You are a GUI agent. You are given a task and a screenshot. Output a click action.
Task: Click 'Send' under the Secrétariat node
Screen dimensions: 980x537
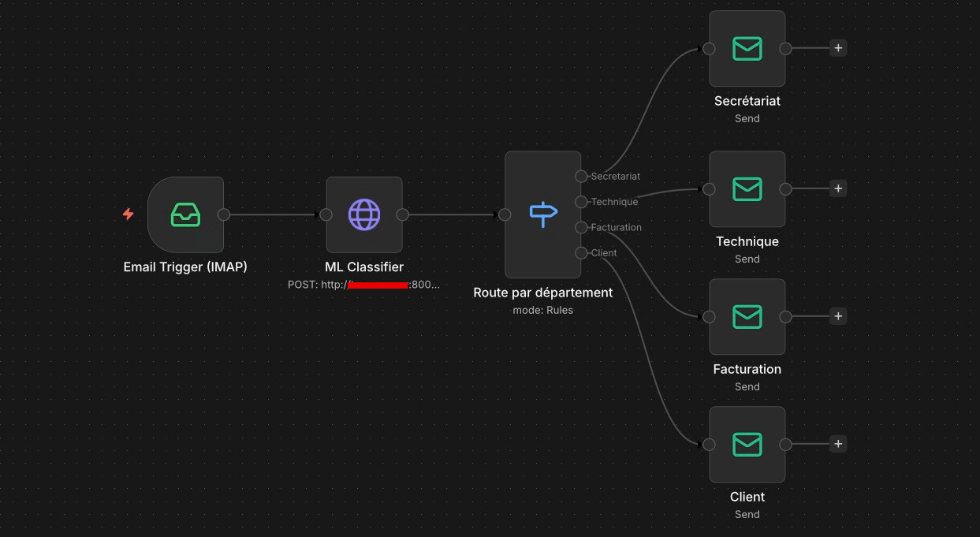pyautogui.click(x=747, y=118)
